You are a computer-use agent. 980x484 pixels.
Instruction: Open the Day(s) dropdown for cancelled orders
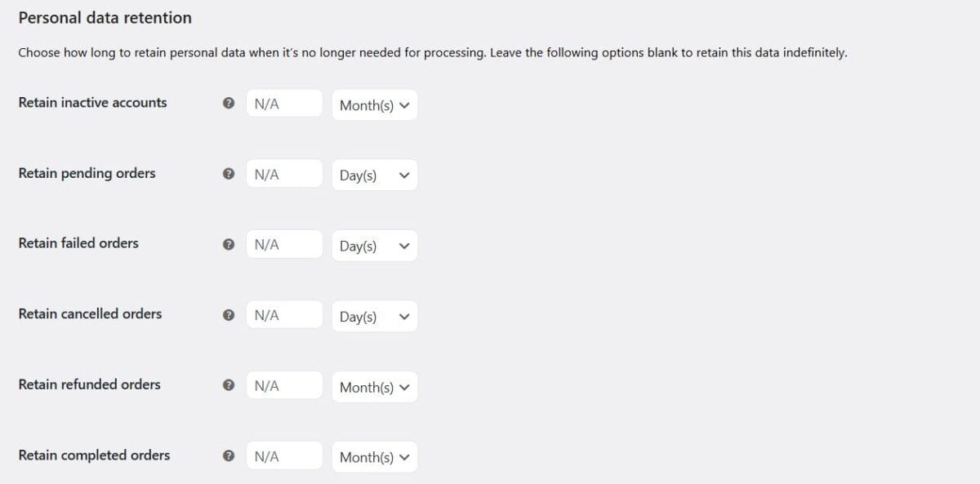(x=374, y=316)
